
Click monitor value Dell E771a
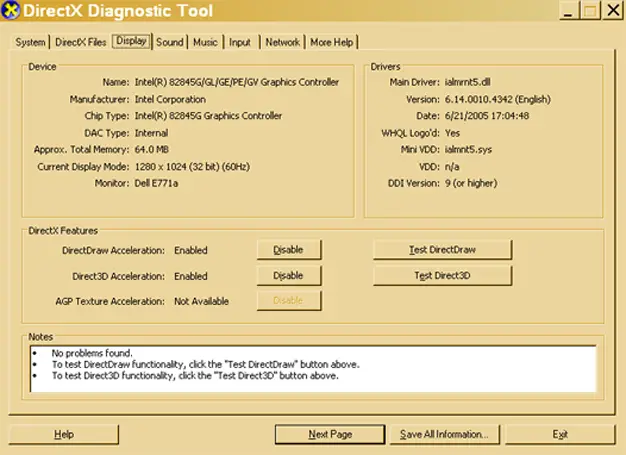156,183
